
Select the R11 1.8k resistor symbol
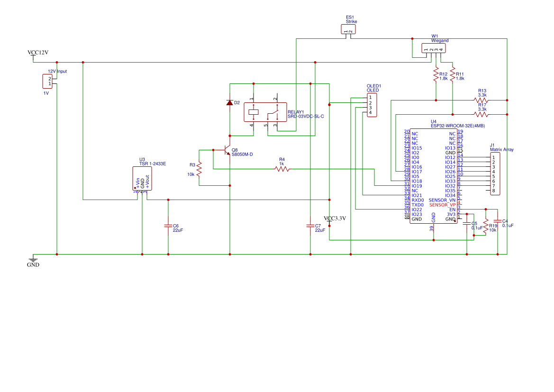tap(453, 74)
